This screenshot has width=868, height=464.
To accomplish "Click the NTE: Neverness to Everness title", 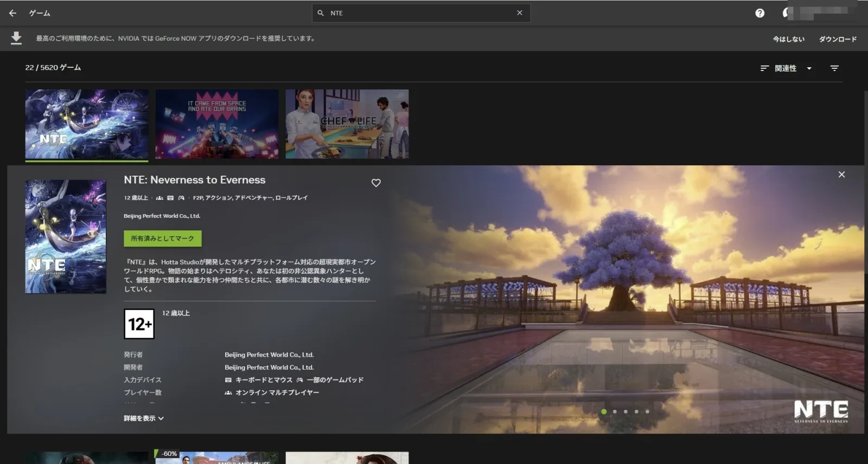I will [195, 180].
